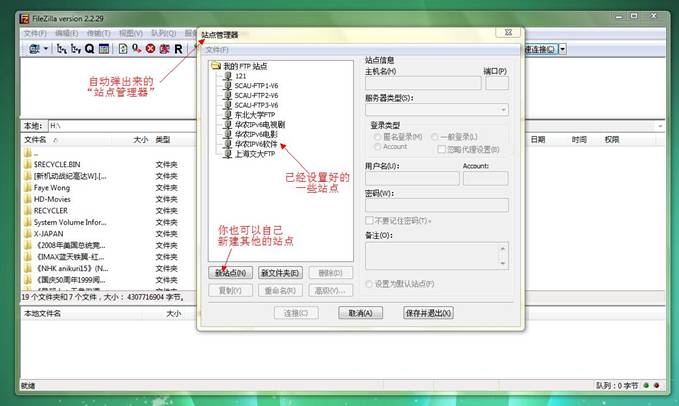Select the site icon for 上海交大FTP
The width and height of the screenshot is (679, 406).
tap(228, 154)
